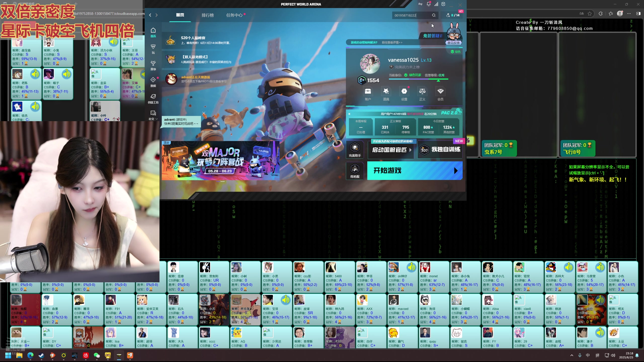Select the 飞行8号 team panel

(x=597, y=95)
